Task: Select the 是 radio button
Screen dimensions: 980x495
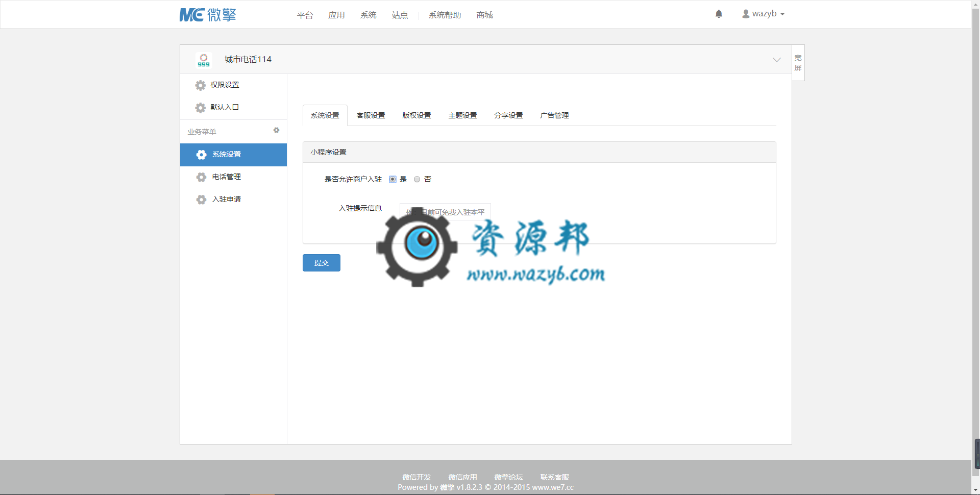Action: (393, 179)
